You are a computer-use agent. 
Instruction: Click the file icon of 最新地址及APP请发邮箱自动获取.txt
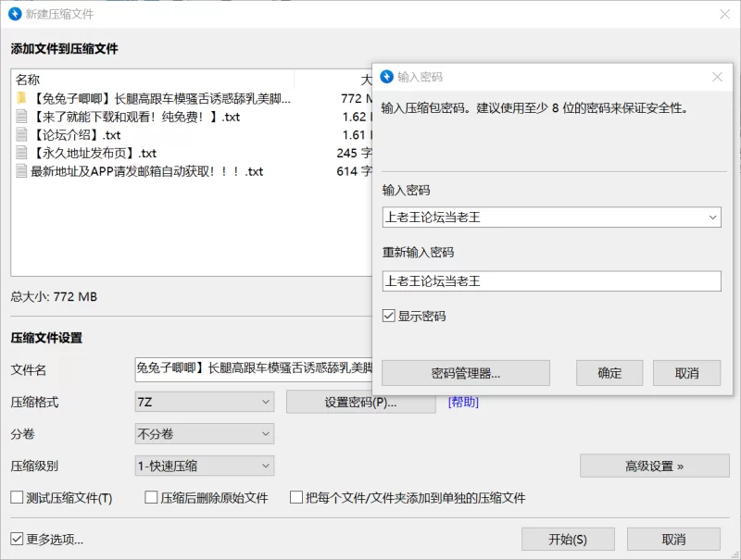click(21, 171)
